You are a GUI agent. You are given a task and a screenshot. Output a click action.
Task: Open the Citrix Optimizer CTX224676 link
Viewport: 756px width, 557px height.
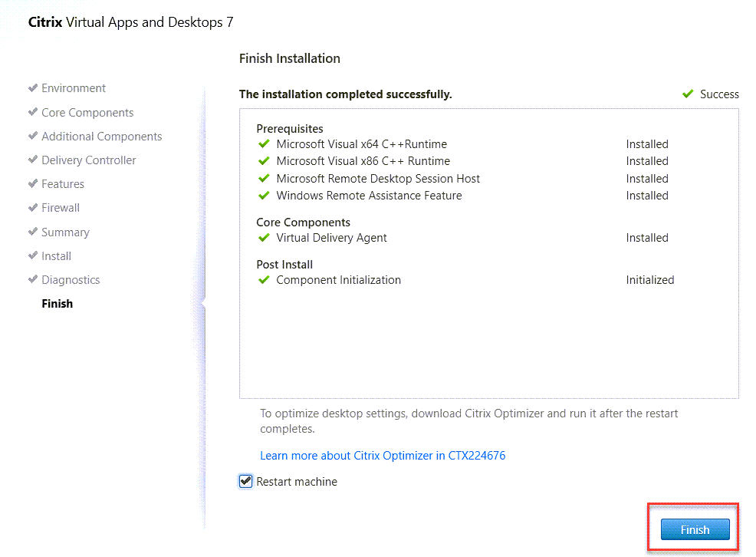click(x=383, y=456)
